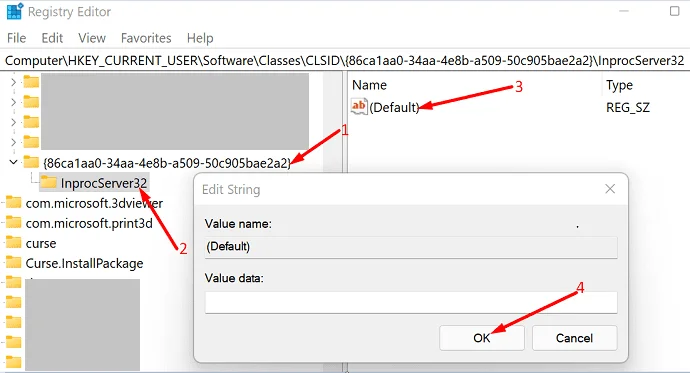The height and width of the screenshot is (373, 690).
Task: Click folder icon beside curse
Action: pos(14,242)
